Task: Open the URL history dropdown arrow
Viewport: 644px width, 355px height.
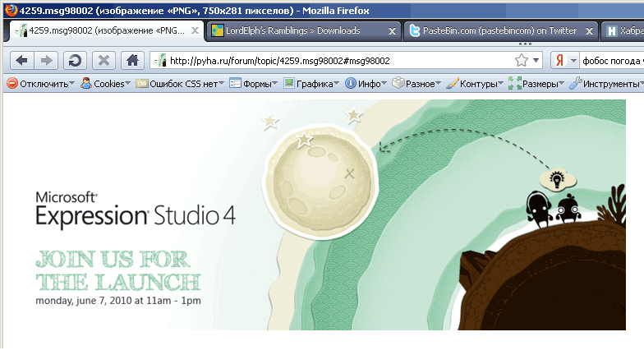Action: (x=536, y=60)
